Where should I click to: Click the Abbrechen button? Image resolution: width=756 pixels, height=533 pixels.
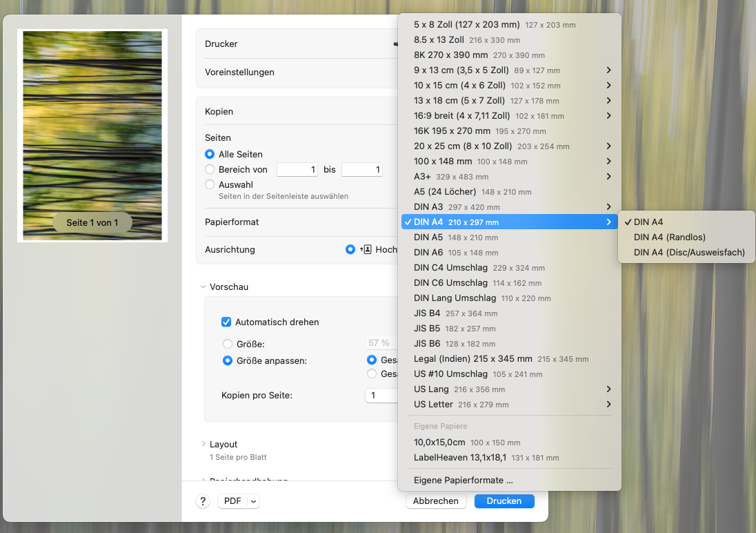(436, 501)
